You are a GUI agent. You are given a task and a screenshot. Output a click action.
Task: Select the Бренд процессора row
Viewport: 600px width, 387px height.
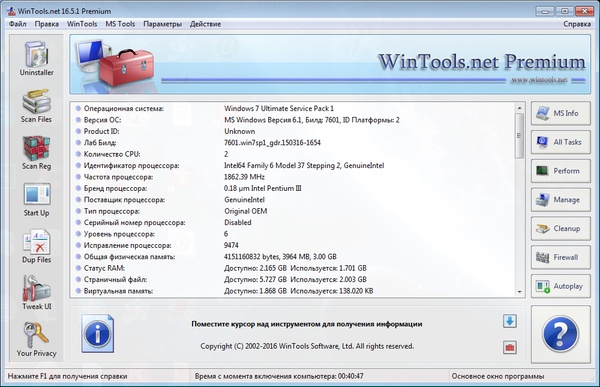point(293,188)
